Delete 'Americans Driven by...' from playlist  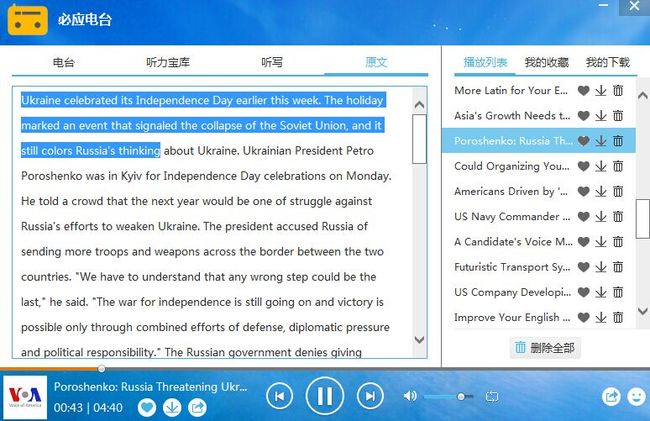pyautogui.click(x=618, y=191)
